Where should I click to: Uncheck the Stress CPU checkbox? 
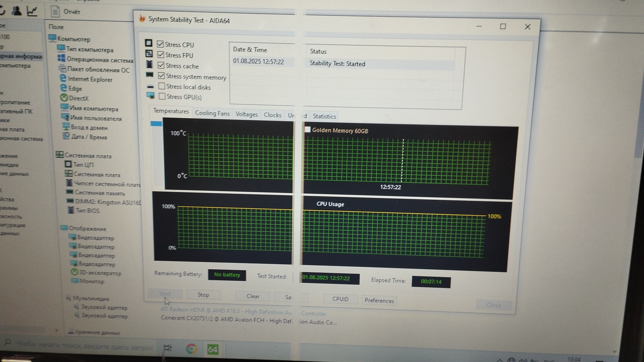[x=160, y=44]
